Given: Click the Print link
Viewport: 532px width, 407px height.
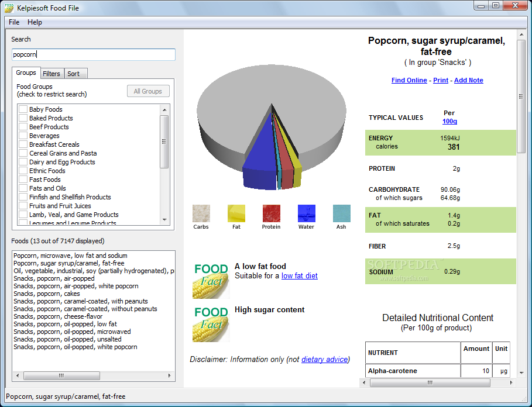Looking at the screenshot, I should pyautogui.click(x=441, y=80).
